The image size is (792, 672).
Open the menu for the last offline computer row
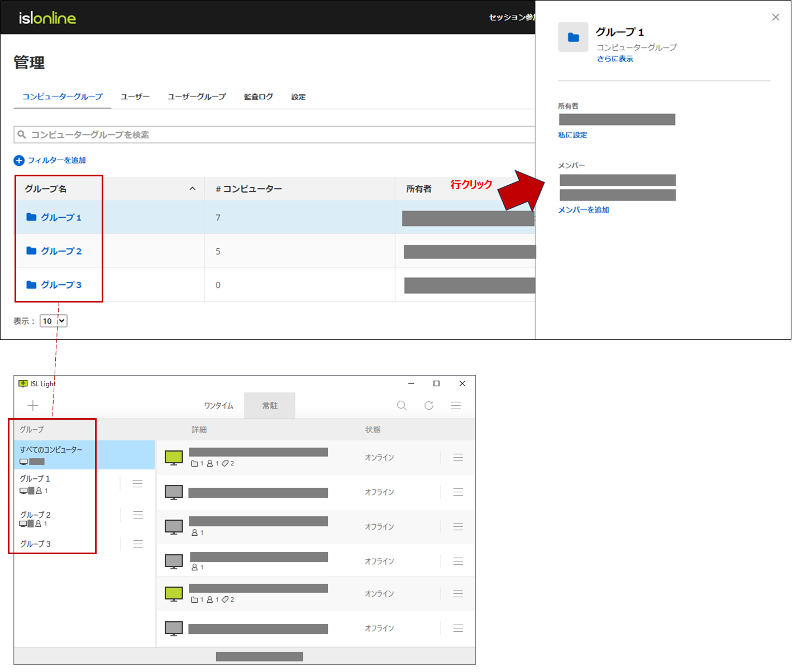pyautogui.click(x=458, y=628)
